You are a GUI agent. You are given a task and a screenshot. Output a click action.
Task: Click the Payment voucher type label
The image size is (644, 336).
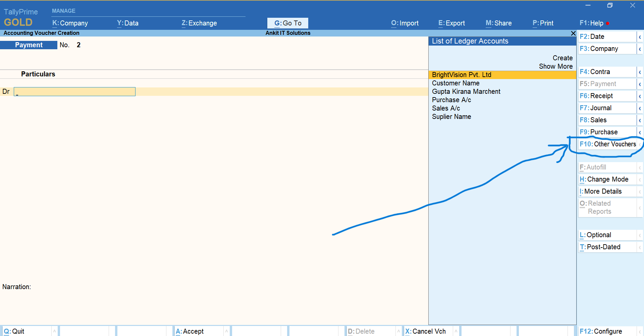click(x=29, y=45)
